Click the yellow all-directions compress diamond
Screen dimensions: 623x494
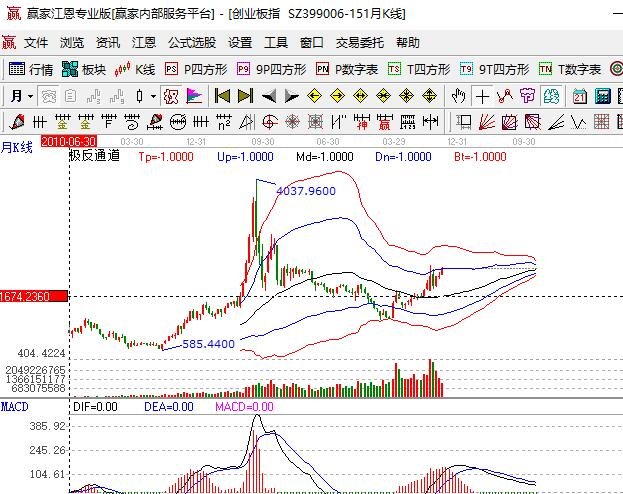click(406, 96)
